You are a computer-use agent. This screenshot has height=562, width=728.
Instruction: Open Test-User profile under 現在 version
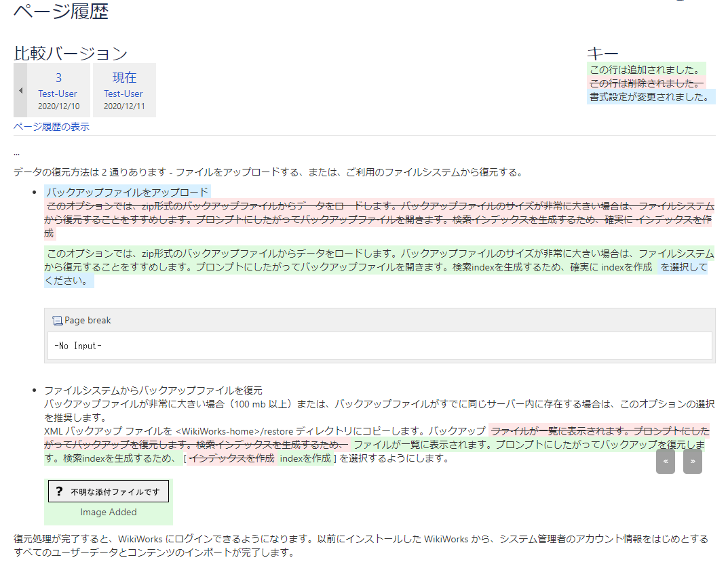[123, 94]
